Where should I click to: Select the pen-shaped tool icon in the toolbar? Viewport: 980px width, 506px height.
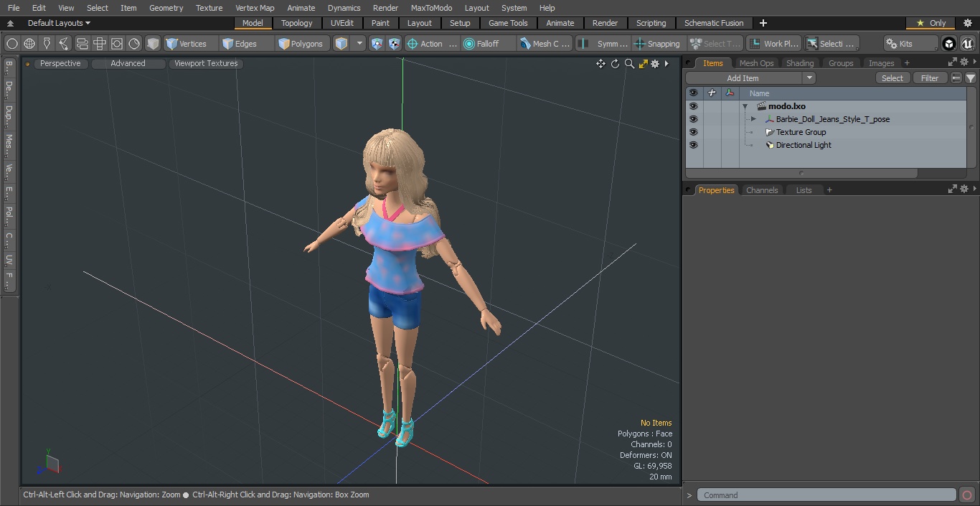47,44
